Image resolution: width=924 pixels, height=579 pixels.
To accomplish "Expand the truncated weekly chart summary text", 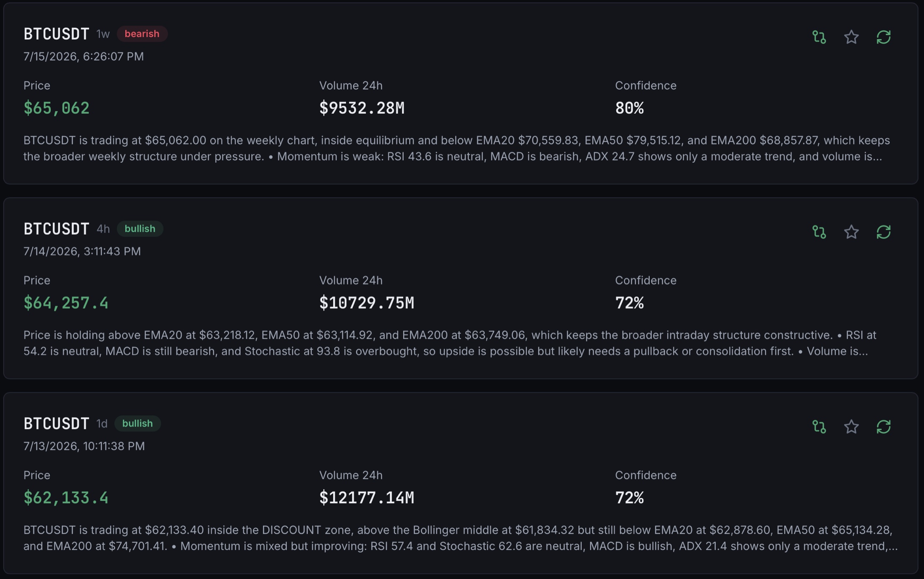I will click(x=457, y=148).
